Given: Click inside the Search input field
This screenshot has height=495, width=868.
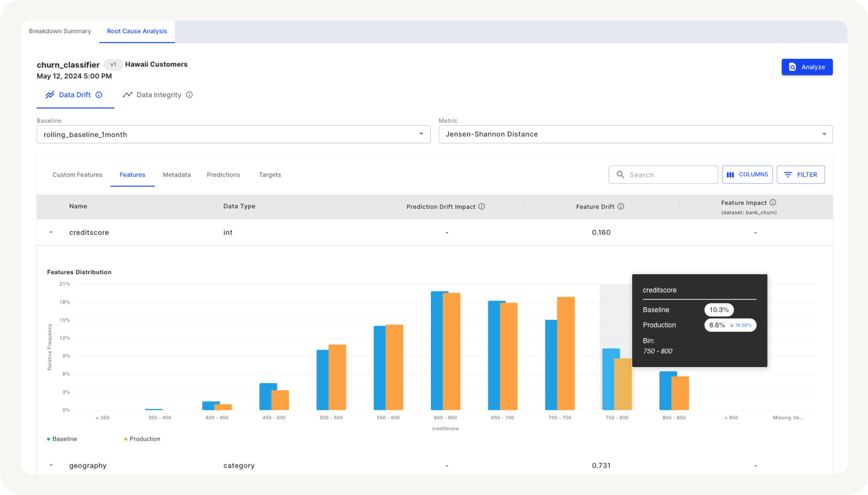Looking at the screenshot, I should (669, 175).
